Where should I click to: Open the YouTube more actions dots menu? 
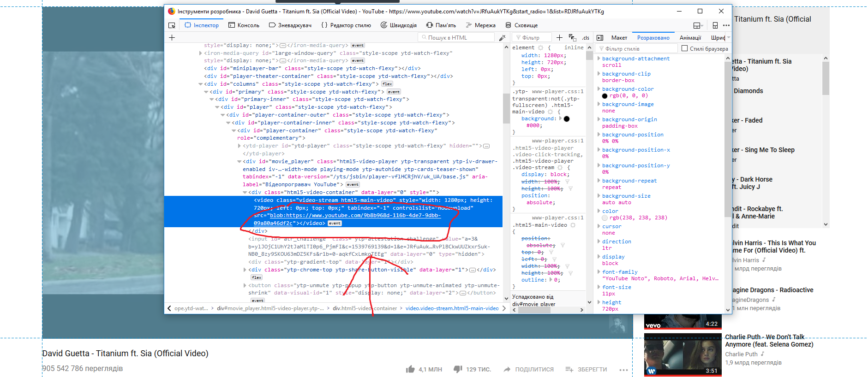tap(623, 370)
